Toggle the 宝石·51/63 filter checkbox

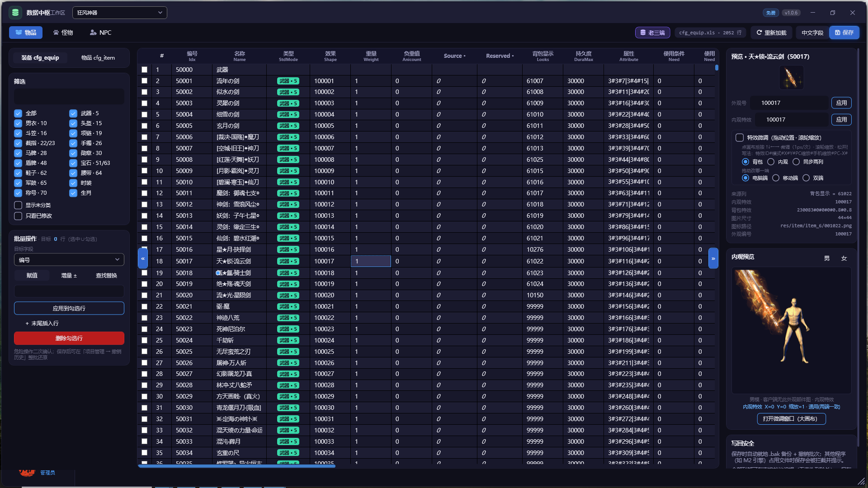click(73, 163)
